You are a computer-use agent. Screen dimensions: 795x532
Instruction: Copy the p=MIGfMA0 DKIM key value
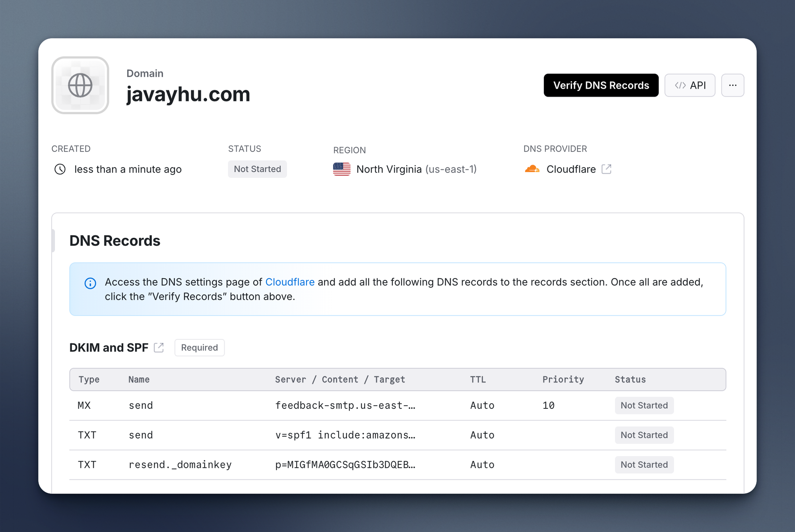pyautogui.click(x=345, y=464)
